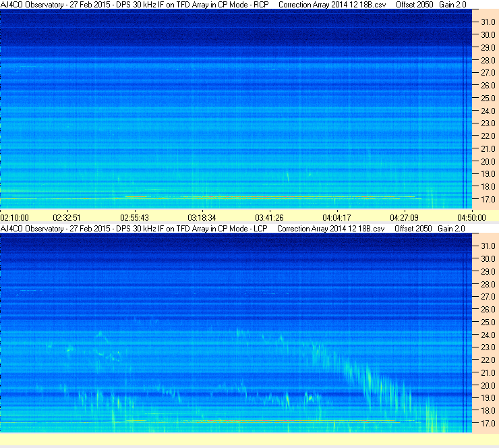The height and width of the screenshot is (448, 499).
Task: Click the 17.0 frequency label on LCP chart
Action: coord(488,423)
